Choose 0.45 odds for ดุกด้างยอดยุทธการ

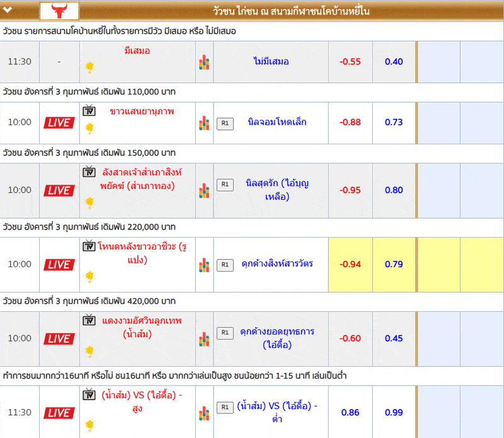[x=394, y=338]
